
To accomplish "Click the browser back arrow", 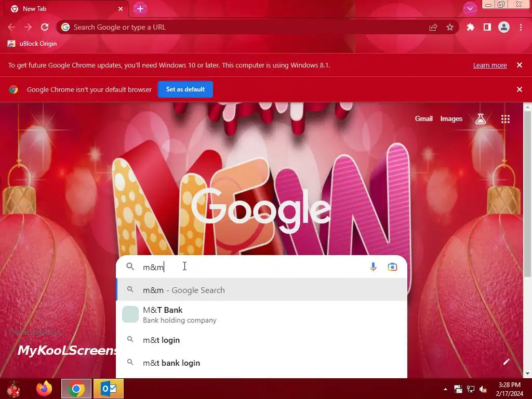I will pyautogui.click(x=11, y=27).
